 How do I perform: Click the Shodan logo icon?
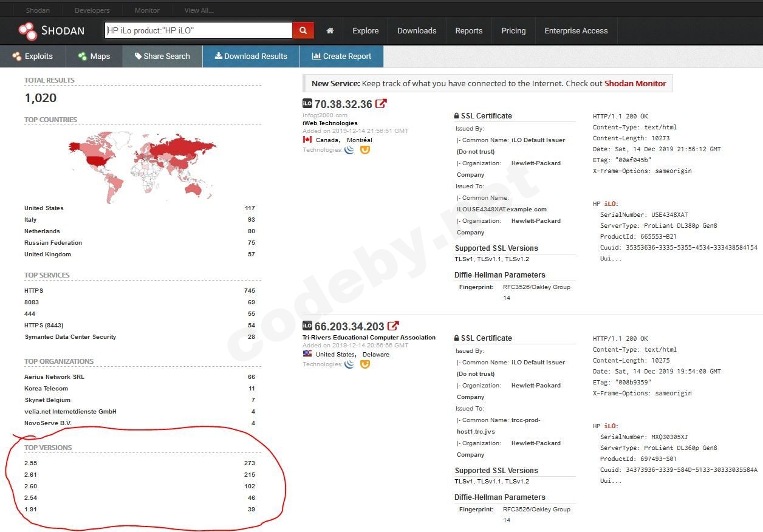click(27, 30)
